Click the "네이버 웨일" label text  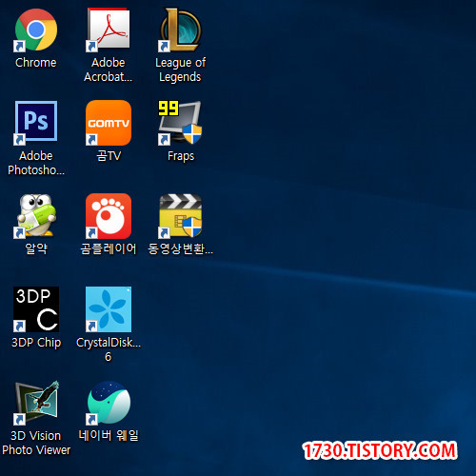pyautogui.click(x=109, y=435)
